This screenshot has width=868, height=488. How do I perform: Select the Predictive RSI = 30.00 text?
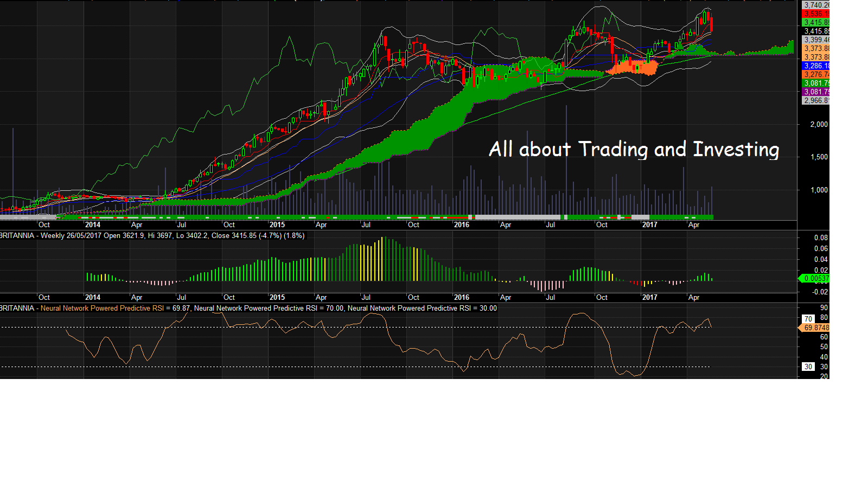(422, 309)
